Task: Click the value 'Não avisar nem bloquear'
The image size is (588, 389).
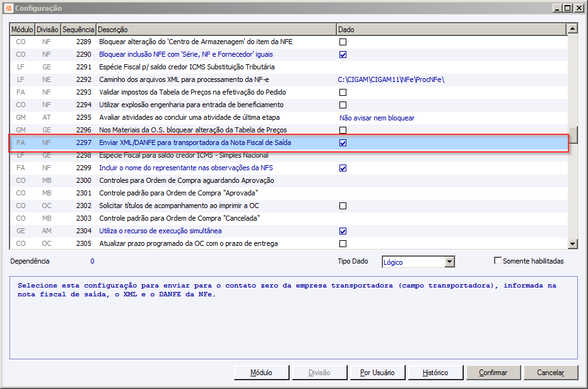Action: pos(377,118)
